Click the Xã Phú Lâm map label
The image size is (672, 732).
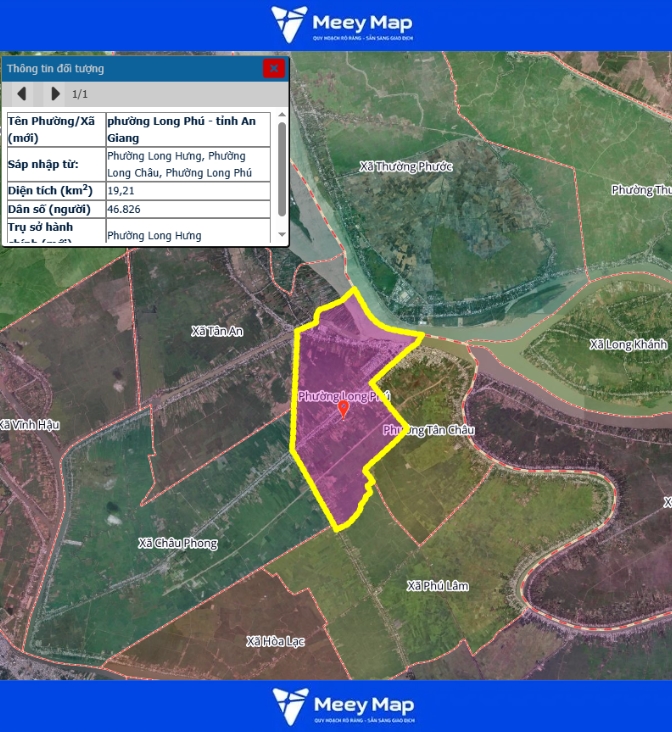point(438,585)
